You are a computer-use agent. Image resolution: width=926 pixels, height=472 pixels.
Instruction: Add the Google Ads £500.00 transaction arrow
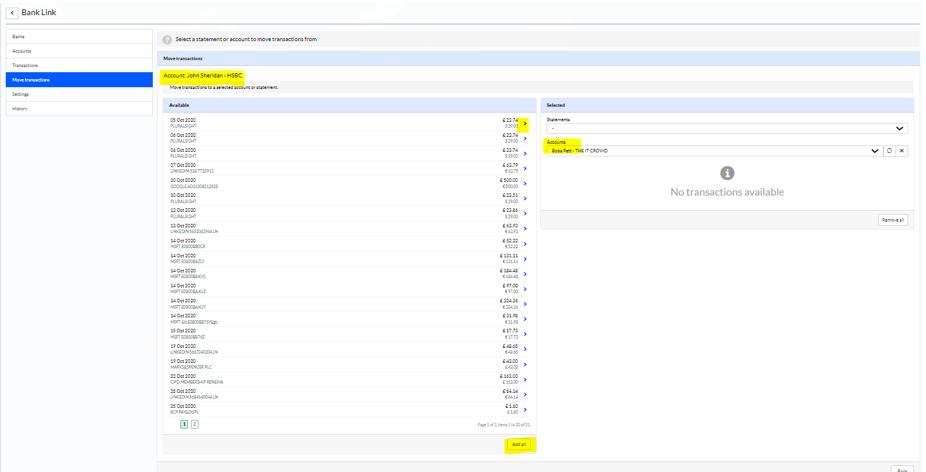click(x=525, y=183)
